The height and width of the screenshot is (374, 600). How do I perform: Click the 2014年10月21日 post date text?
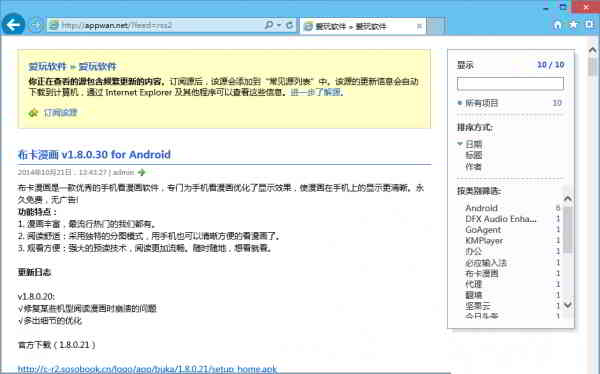44,172
